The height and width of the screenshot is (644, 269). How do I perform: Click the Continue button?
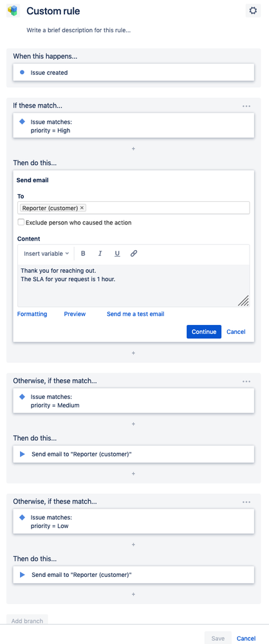(204, 332)
